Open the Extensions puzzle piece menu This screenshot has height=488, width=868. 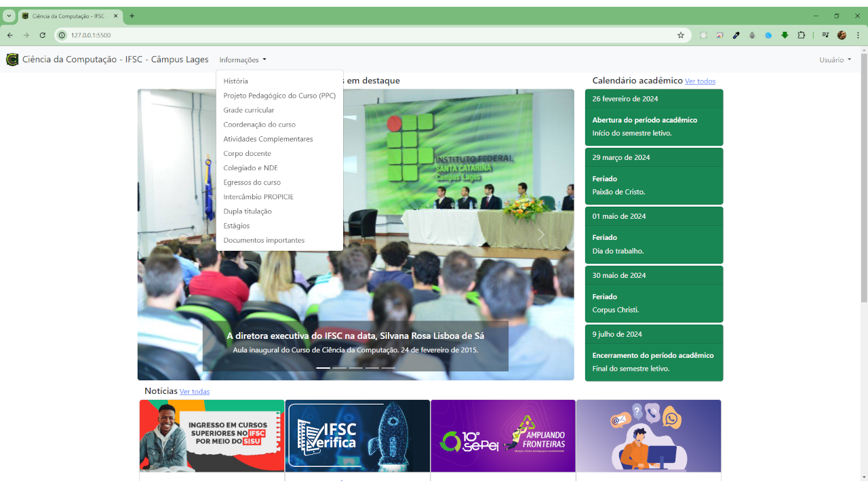pos(801,35)
